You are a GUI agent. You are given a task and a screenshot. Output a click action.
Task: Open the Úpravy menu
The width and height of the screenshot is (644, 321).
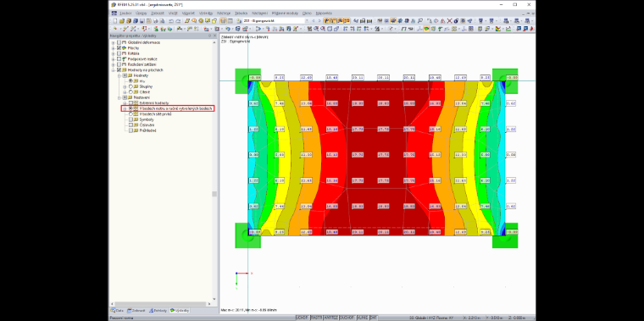coord(142,14)
